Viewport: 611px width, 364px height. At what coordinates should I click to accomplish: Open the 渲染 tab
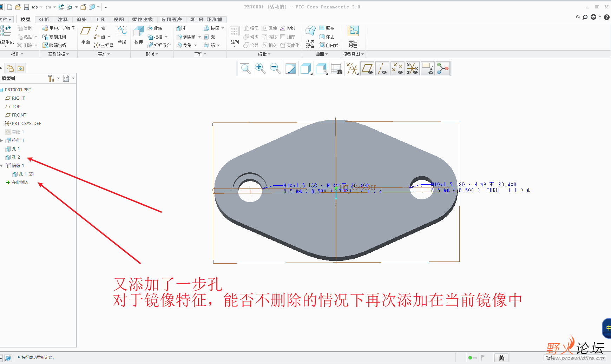tap(81, 19)
